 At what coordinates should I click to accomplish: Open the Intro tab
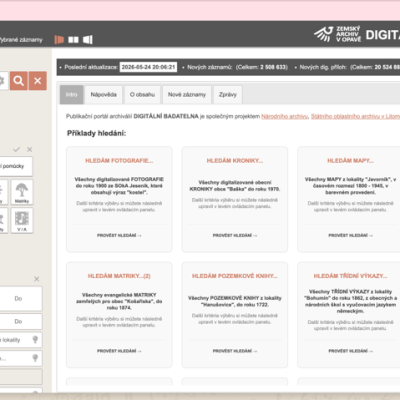coord(71,95)
